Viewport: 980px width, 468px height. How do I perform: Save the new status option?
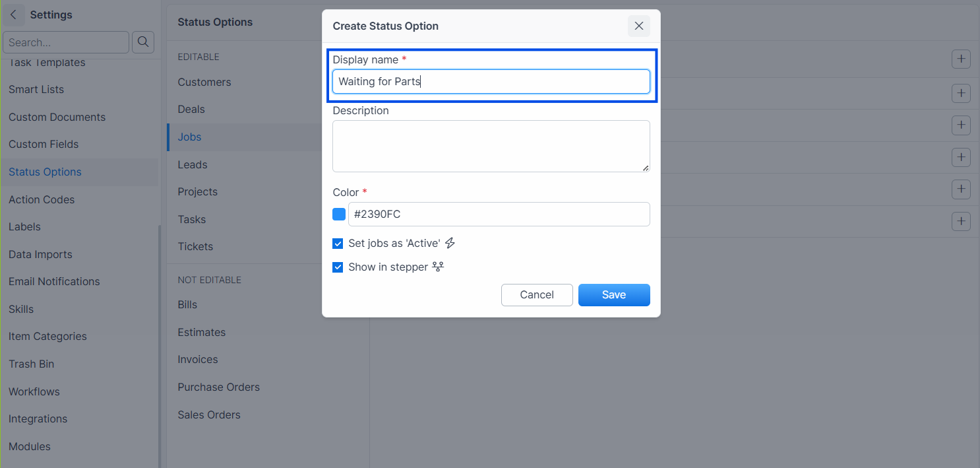click(x=614, y=295)
